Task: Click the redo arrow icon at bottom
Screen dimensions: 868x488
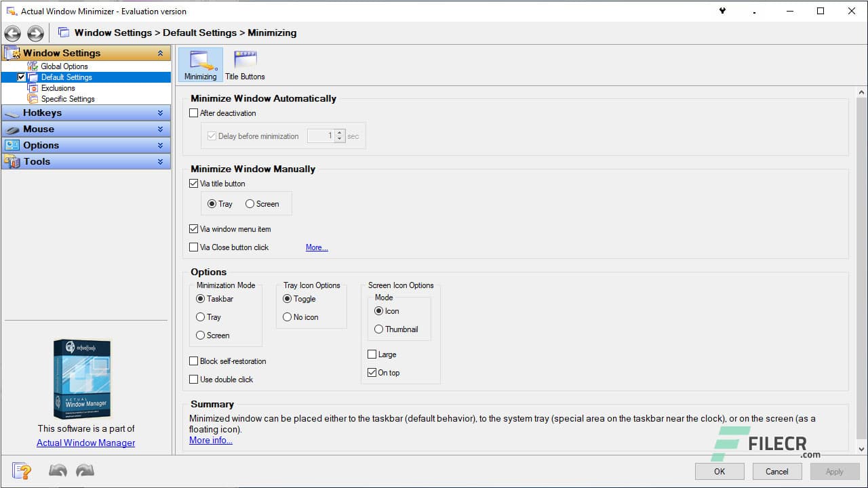Action: [85, 470]
